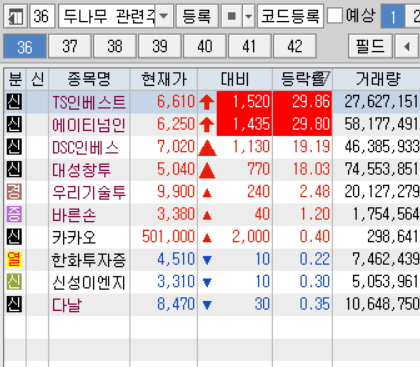The image size is (420, 367).
Task: Select stock name 다날
Action: tap(67, 305)
